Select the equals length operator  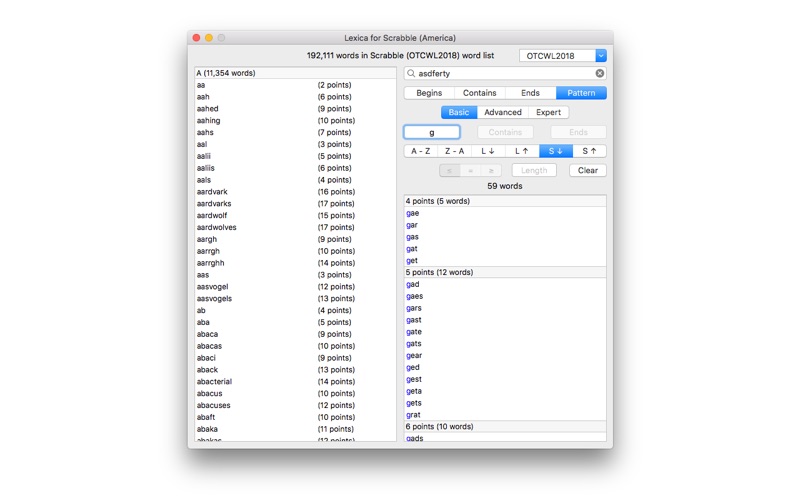point(470,170)
